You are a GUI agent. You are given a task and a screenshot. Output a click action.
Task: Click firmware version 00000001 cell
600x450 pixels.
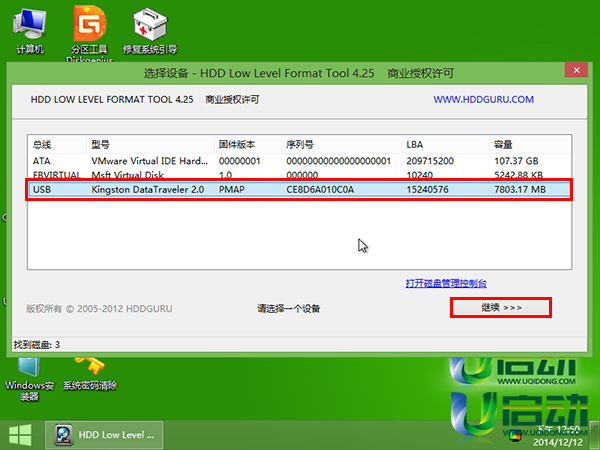click(240, 161)
